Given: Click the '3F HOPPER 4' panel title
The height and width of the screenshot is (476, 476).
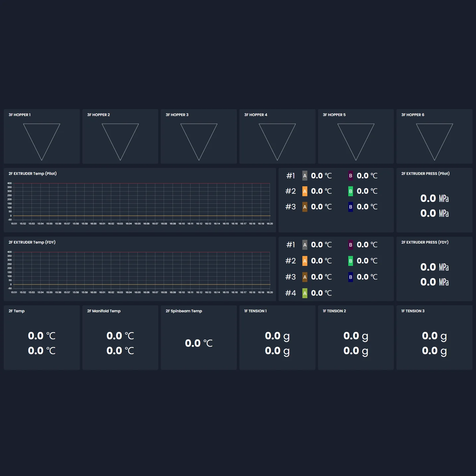Looking at the screenshot, I should [x=256, y=115].
